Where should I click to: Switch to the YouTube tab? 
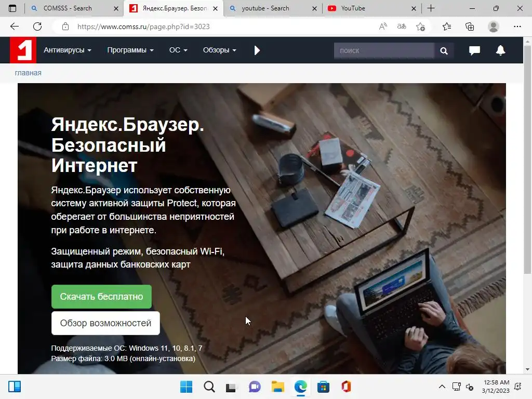[x=371, y=8]
